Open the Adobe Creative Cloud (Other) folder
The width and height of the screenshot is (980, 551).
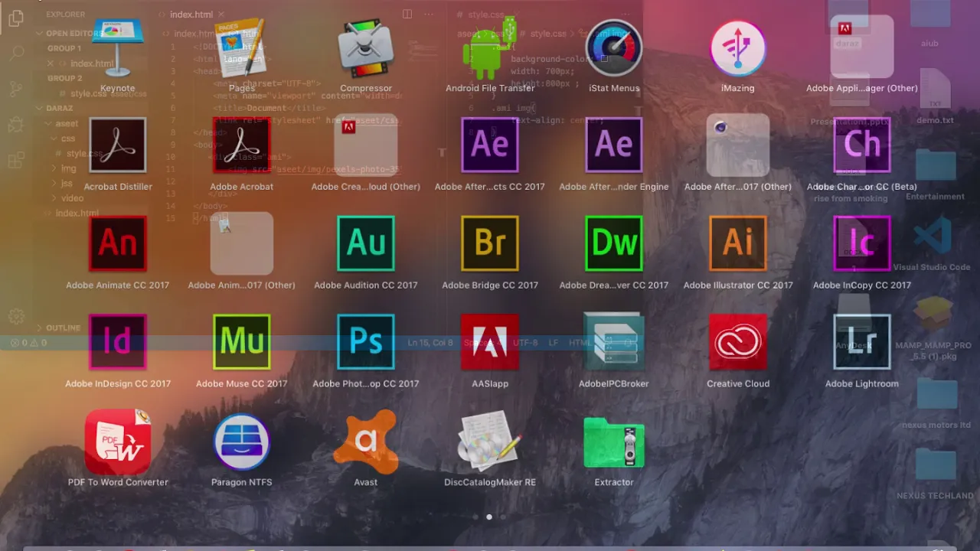coord(366,145)
